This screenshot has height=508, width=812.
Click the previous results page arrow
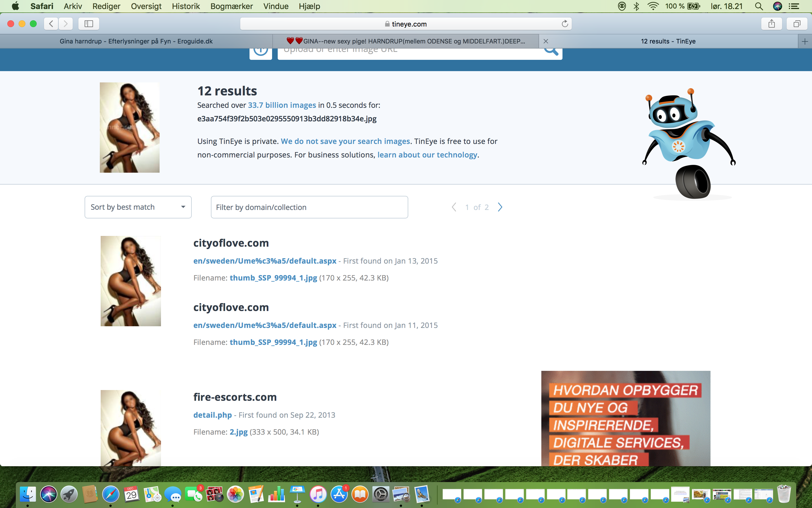(454, 207)
